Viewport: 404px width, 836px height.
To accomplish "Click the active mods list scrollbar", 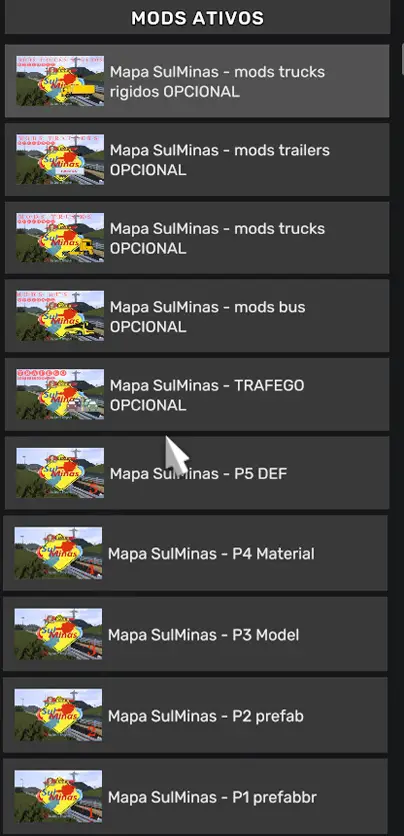I will [402, 59].
